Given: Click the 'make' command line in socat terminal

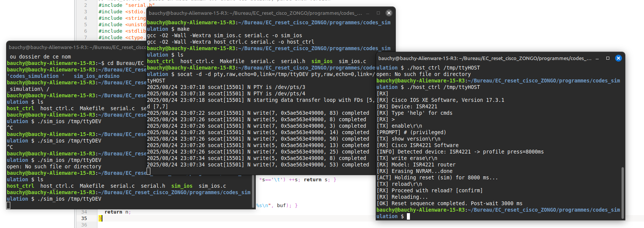Looking at the screenshot, I should point(183,29).
